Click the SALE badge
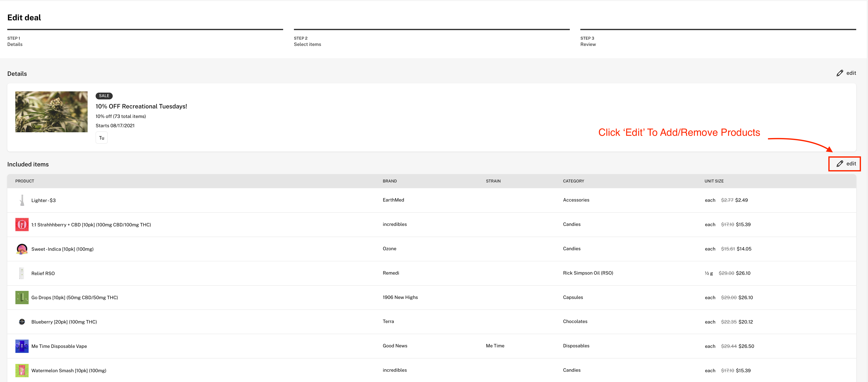This screenshot has height=382, width=868. [x=104, y=96]
